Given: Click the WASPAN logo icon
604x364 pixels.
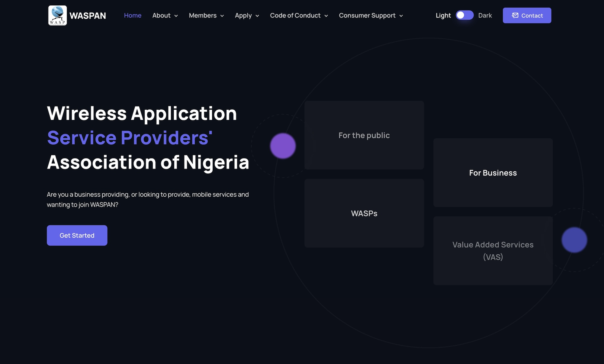Looking at the screenshot, I should [x=57, y=15].
